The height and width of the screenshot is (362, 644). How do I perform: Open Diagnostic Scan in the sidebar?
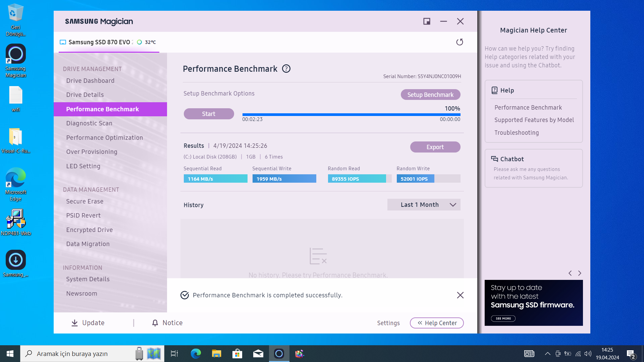pos(89,123)
